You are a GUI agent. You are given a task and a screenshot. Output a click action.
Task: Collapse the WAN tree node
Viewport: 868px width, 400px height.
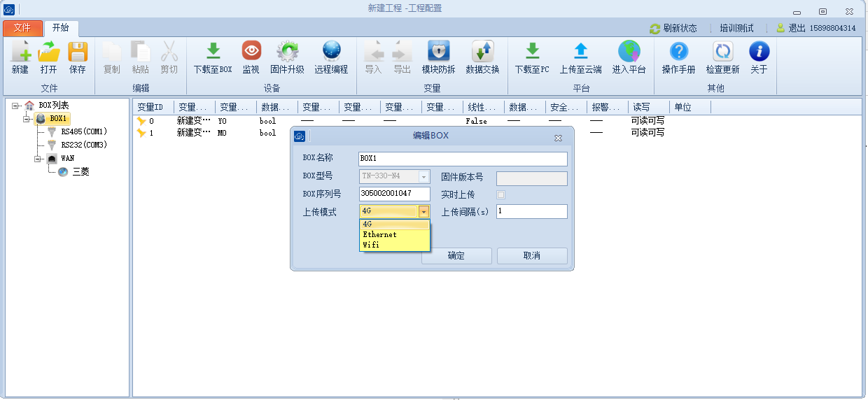click(x=38, y=159)
